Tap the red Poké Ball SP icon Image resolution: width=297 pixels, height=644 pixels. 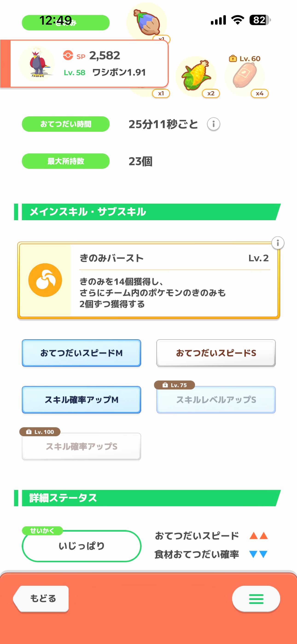coord(68,55)
